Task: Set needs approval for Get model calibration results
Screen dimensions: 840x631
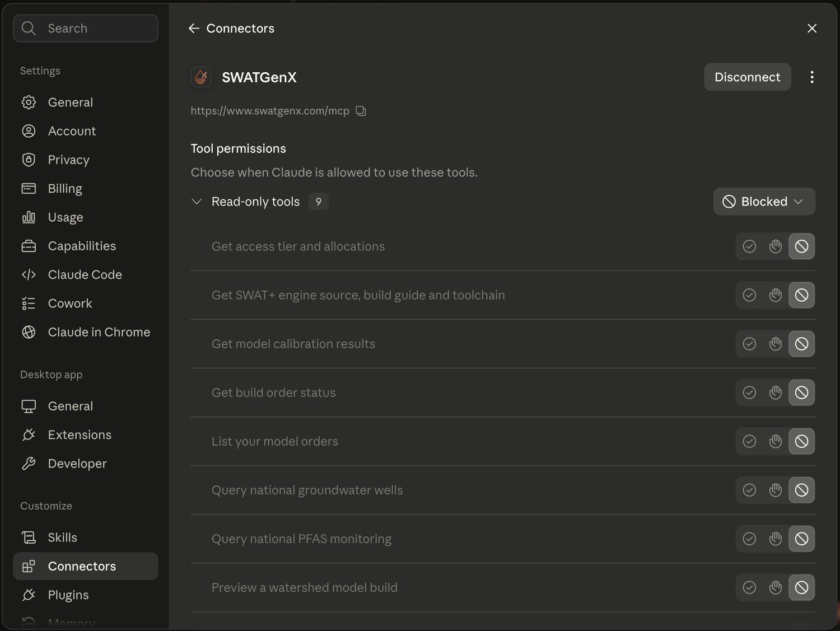Action: coord(776,344)
